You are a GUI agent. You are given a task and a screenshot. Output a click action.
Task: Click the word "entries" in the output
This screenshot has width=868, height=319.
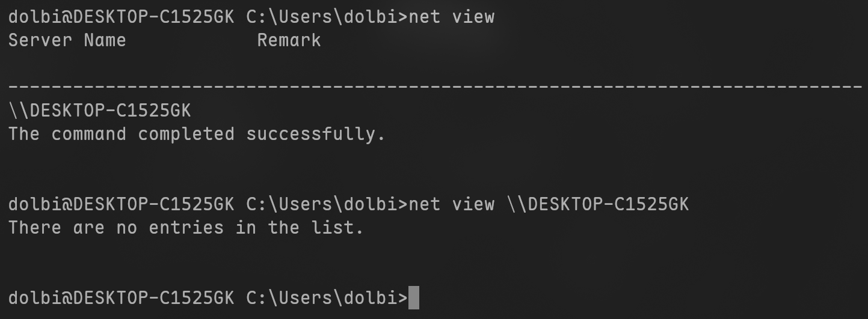(186, 228)
